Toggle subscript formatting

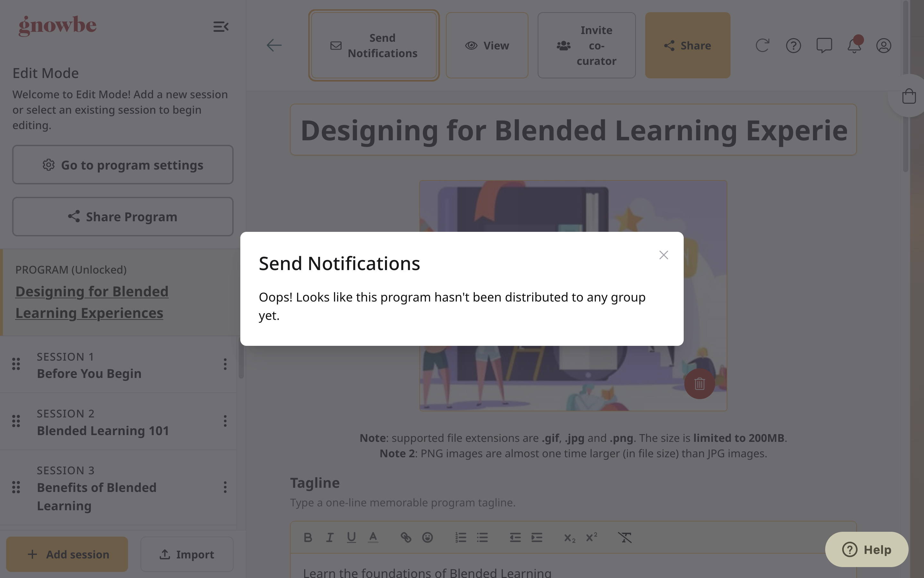[x=570, y=538]
